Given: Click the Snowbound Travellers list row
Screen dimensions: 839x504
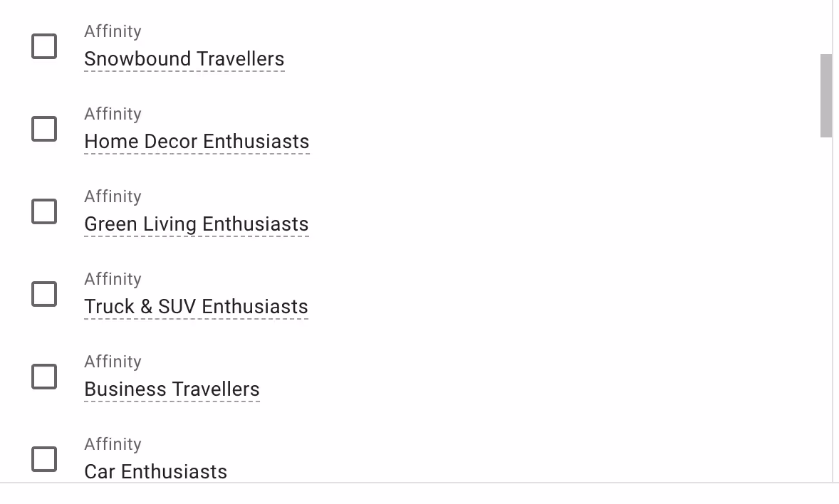Looking at the screenshot, I should pos(427,46).
